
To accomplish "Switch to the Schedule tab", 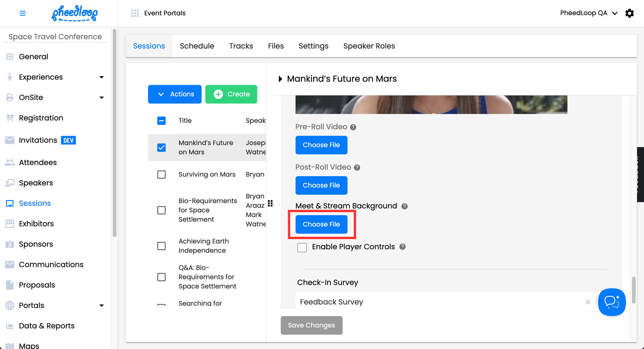I will (x=197, y=46).
